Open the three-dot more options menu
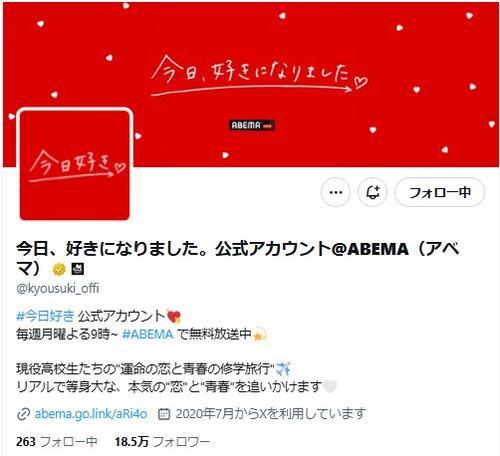The height and width of the screenshot is (456, 500). click(x=335, y=192)
